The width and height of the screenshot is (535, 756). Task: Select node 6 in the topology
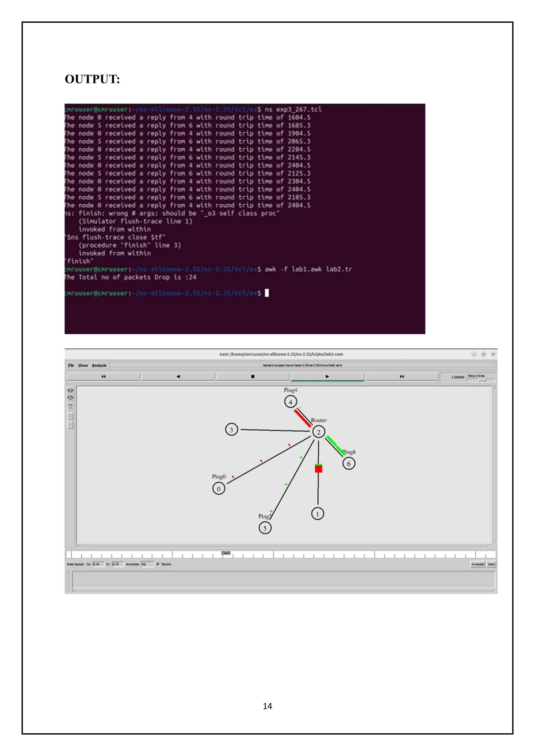[x=349, y=464]
